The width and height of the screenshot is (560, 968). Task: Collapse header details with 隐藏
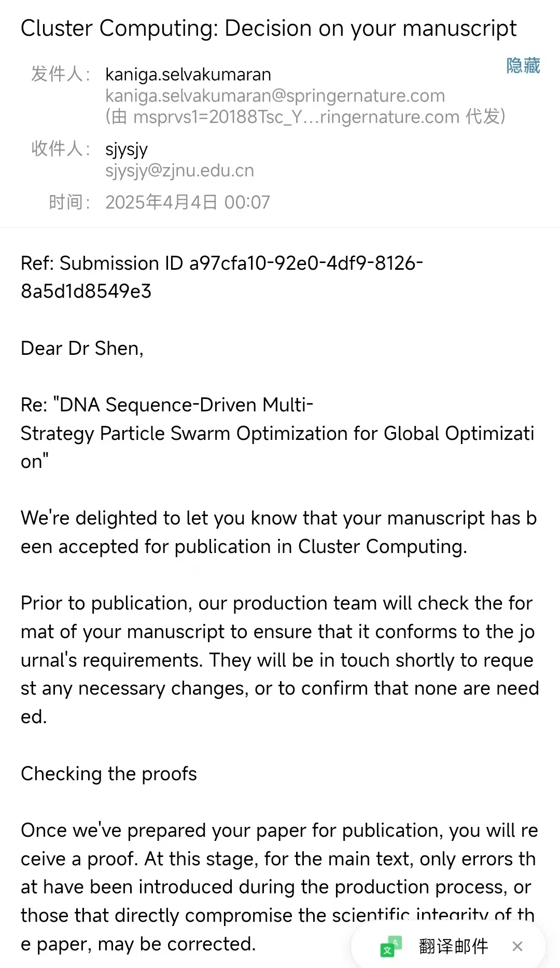pos(523,66)
